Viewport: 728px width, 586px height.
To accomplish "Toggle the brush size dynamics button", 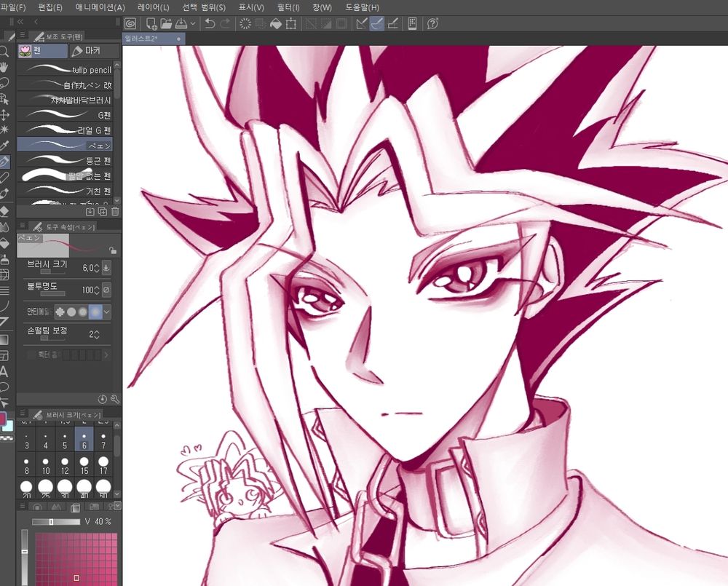I will pyautogui.click(x=106, y=267).
